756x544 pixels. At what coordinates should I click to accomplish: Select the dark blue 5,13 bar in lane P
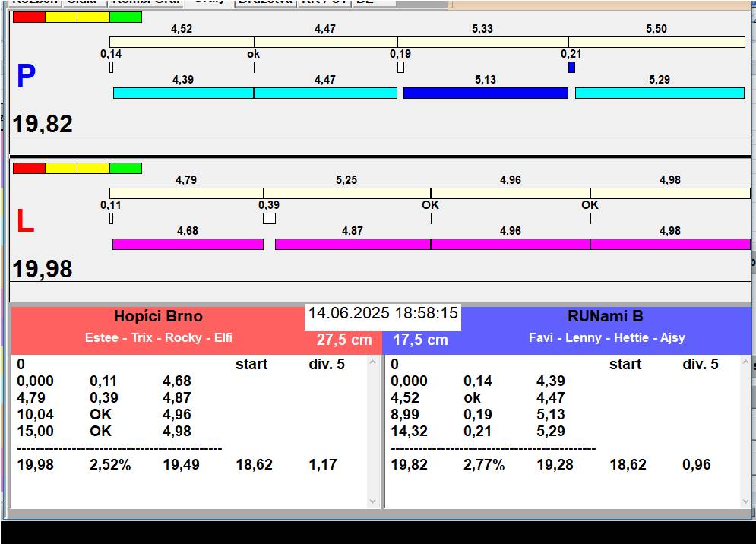point(486,93)
